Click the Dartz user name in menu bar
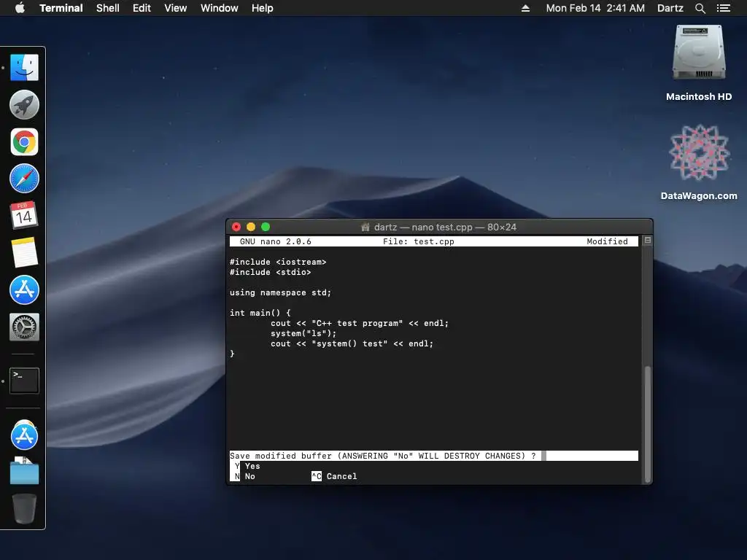This screenshot has height=560, width=747. click(670, 8)
